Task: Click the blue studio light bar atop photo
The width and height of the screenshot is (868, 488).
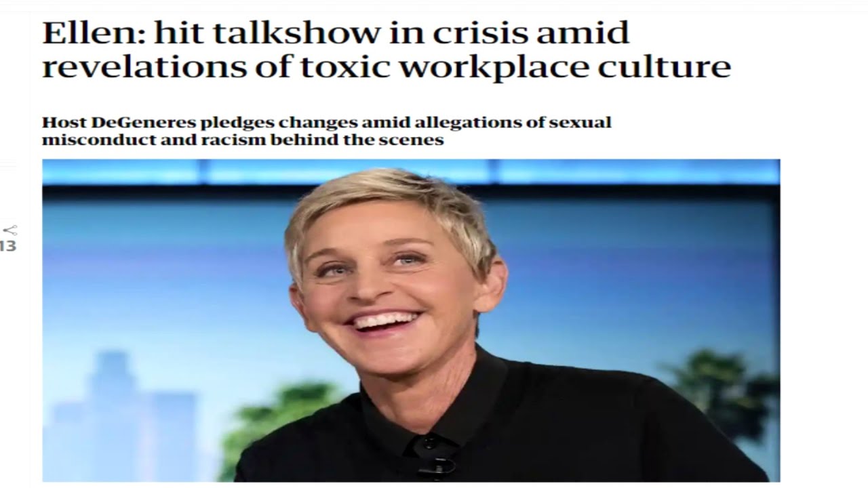Action: coord(411,172)
